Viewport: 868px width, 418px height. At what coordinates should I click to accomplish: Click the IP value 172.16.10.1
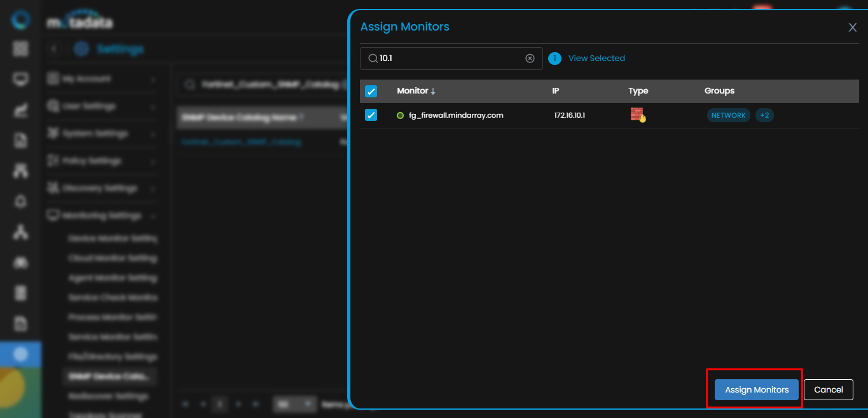click(569, 115)
